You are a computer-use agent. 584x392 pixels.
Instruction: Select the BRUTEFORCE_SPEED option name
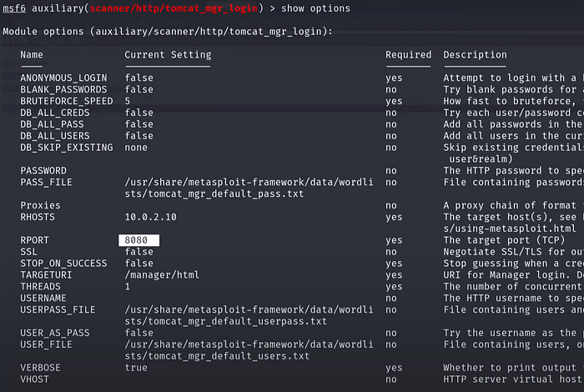pos(67,101)
